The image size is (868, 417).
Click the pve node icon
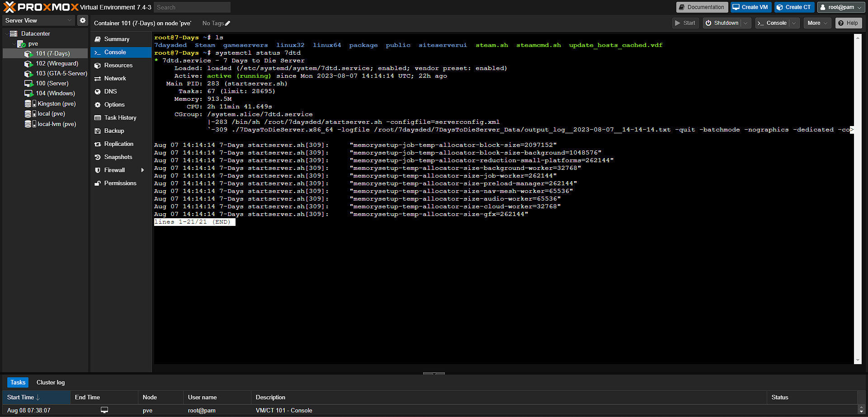[21, 44]
